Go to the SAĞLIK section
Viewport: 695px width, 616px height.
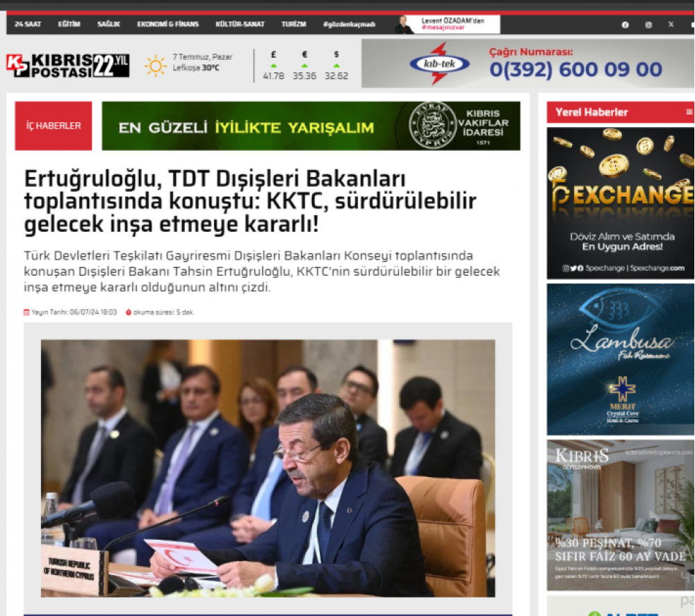108,24
